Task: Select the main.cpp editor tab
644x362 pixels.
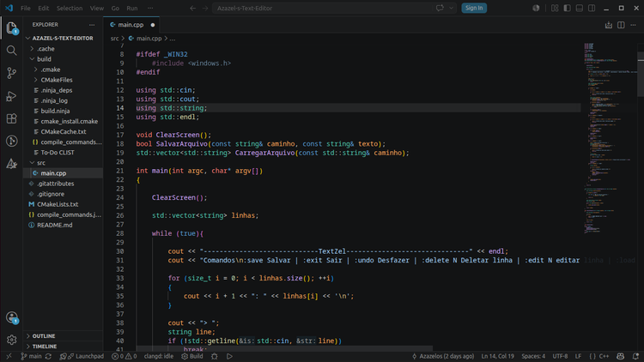Action: pyautogui.click(x=131, y=25)
